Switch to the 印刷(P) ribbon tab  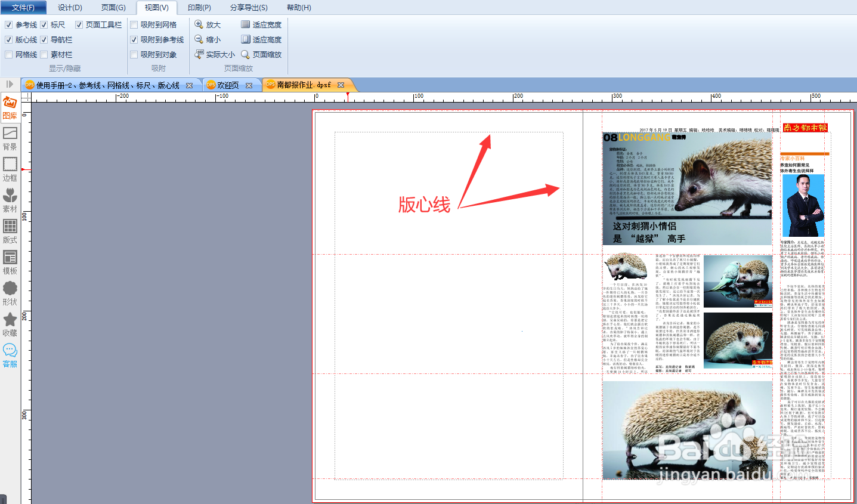199,8
